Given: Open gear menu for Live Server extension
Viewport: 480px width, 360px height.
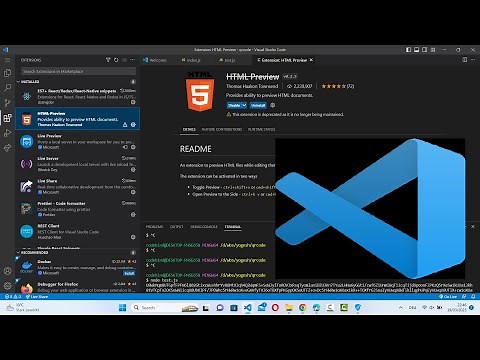Looking at the screenshot, I should 133,169.
